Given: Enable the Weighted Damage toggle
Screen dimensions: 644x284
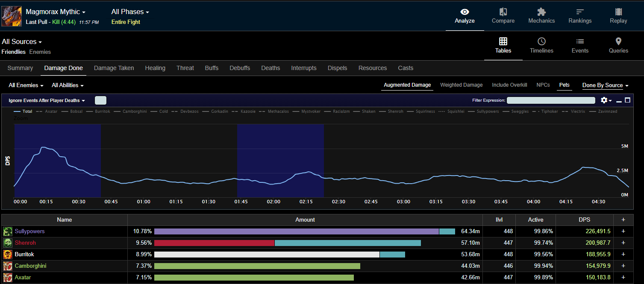Looking at the screenshot, I should click(x=461, y=85).
